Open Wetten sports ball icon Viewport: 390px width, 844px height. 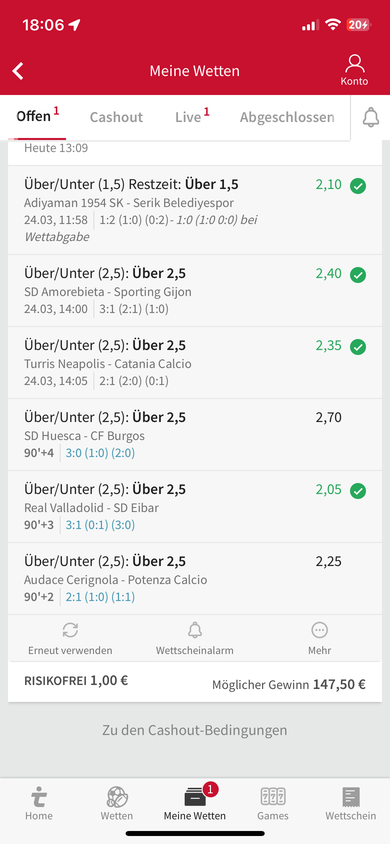pyautogui.click(x=117, y=797)
